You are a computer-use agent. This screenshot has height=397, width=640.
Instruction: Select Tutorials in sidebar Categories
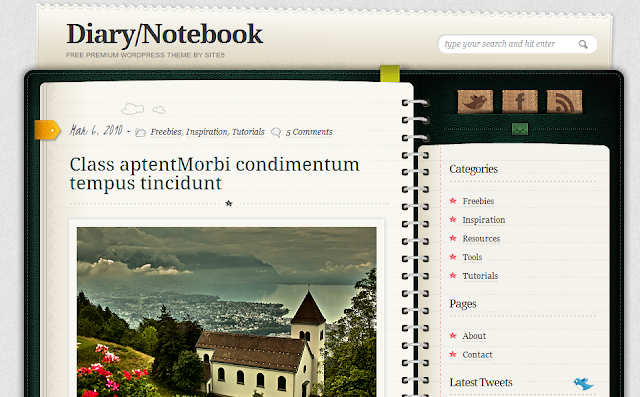[480, 276]
